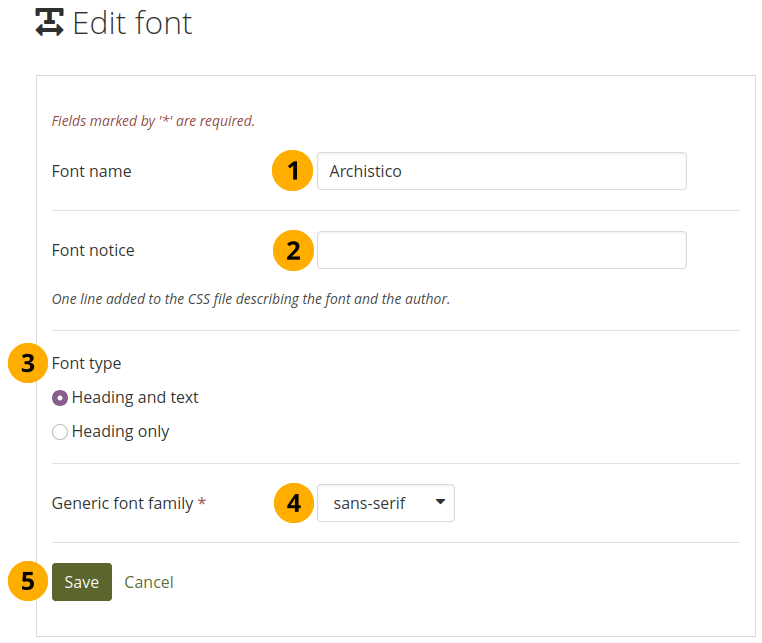Open the Generic font family dropdown
Screen dimensions: 762x643
tap(384, 503)
